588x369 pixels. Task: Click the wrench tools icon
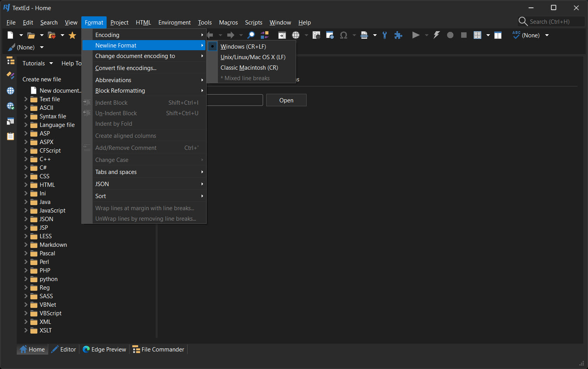click(384, 35)
